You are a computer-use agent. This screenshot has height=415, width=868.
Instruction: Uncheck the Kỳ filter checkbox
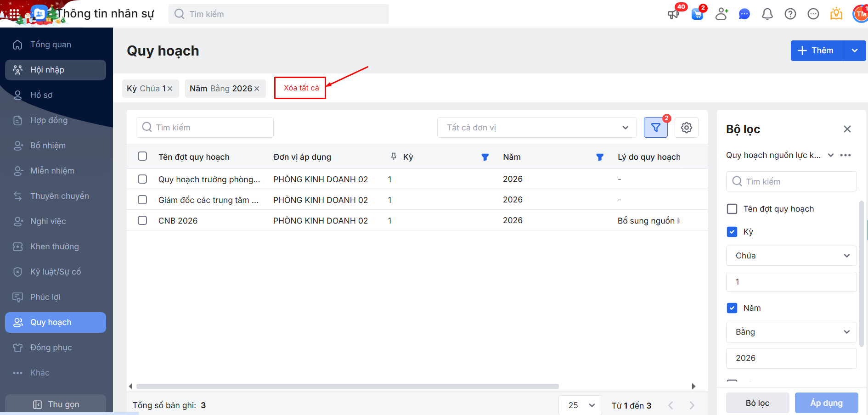pos(732,232)
